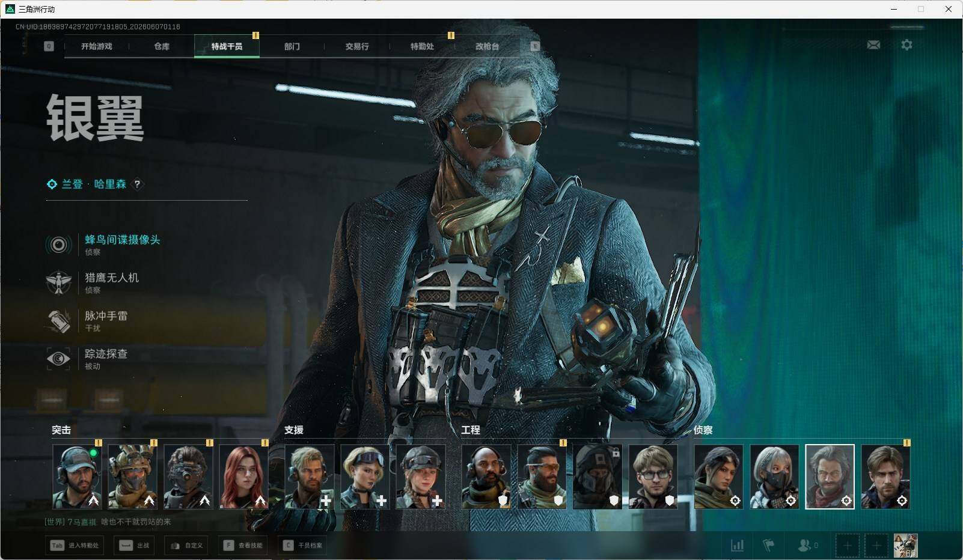Open the friends list icon

(x=807, y=546)
